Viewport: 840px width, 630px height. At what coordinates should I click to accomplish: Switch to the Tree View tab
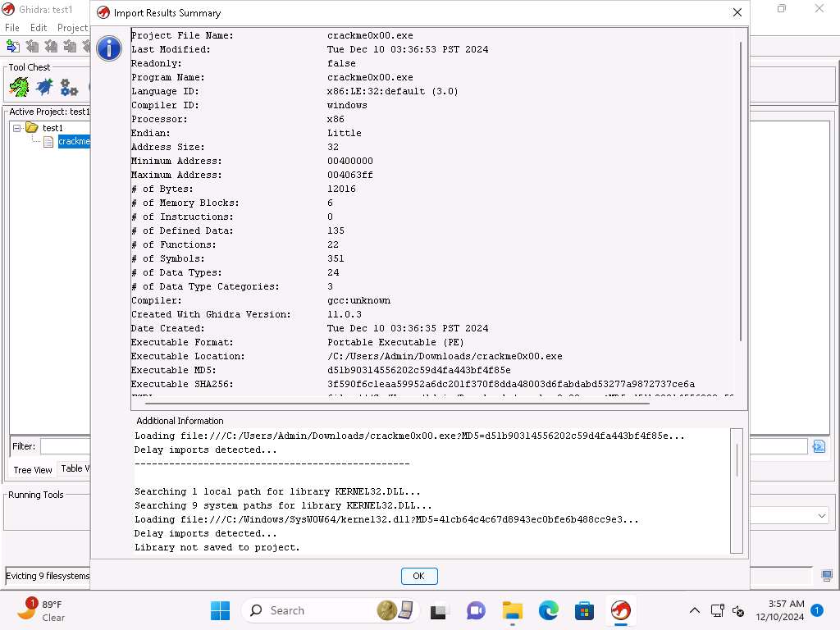click(33, 470)
